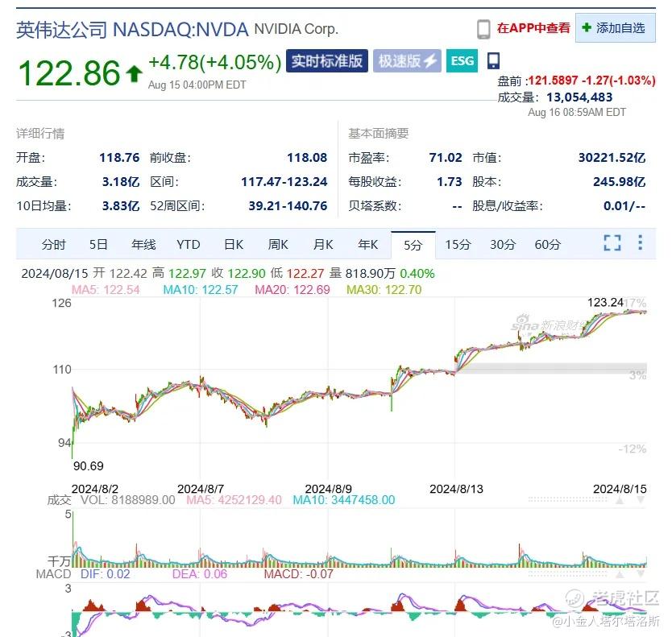
Task: Click the MACD: -0.07 value label
Action: (x=298, y=574)
